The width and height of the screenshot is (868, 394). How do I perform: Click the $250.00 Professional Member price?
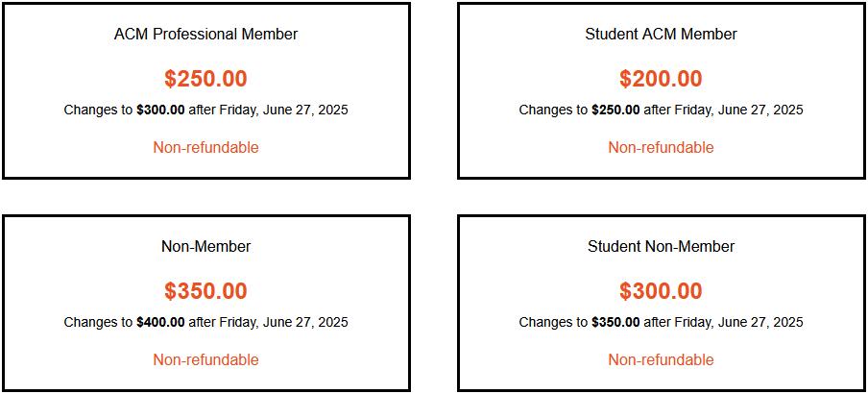tap(205, 79)
